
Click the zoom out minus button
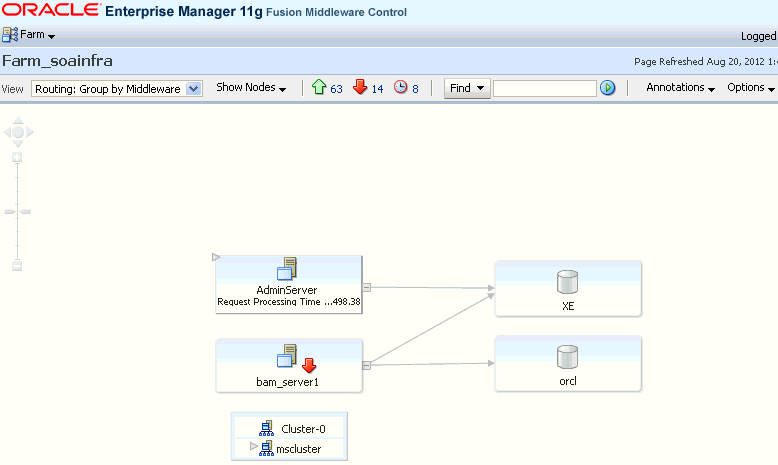point(17,266)
